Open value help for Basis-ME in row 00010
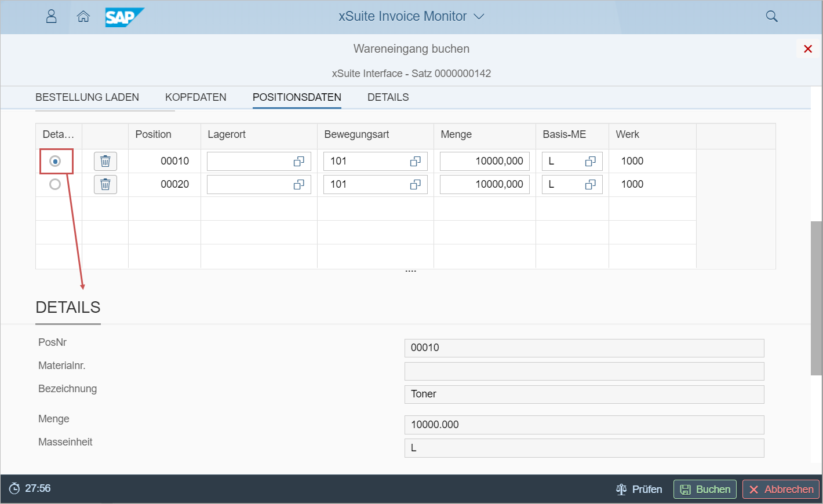The width and height of the screenshot is (823, 504). tap(590, 162)
